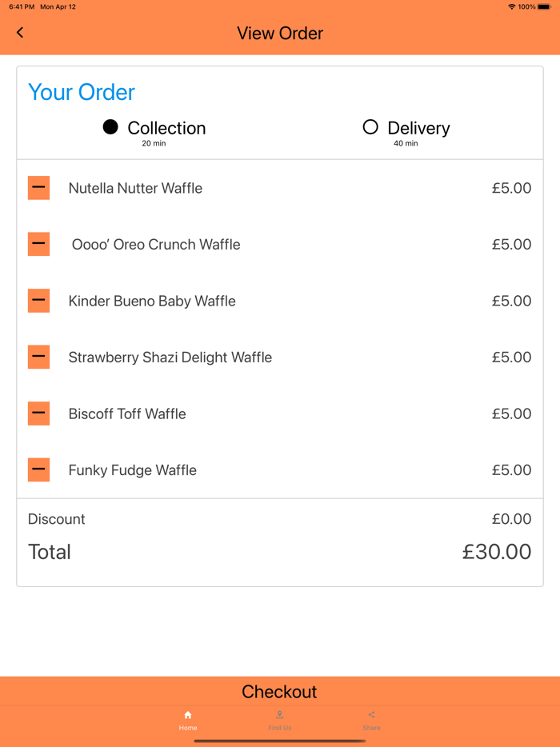Tap the Total amount £30.00
Image resolution: width=560 pixels, height=747 pixels.
[x=496, y=552]
